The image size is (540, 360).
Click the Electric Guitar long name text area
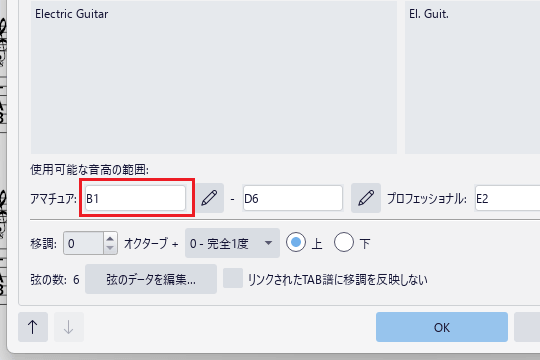tap(214, 77)
